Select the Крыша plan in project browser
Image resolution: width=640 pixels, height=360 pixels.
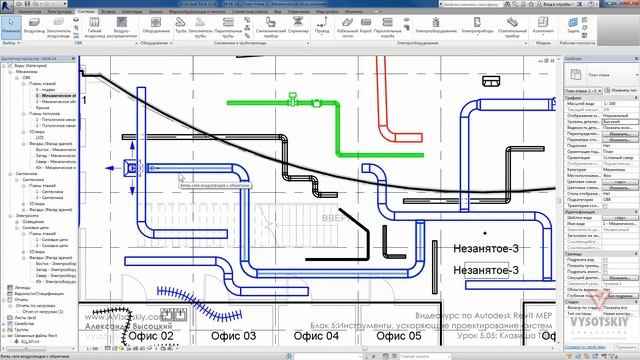click(x=42, y=108)
